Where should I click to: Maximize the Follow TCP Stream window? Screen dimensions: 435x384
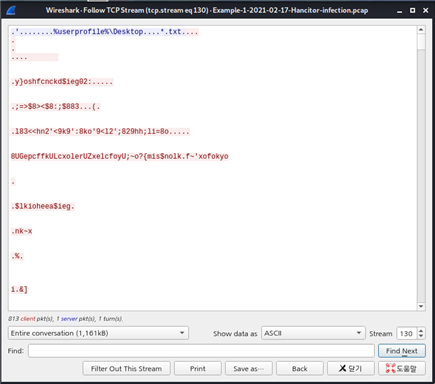click(x=413, y=10)
